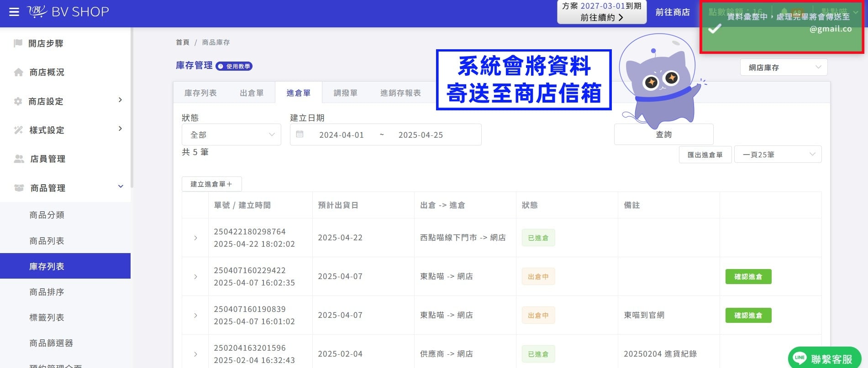Click the flag icon beside 開店步驟
Screen dimensions: 868x368
(x=18, y=43)
